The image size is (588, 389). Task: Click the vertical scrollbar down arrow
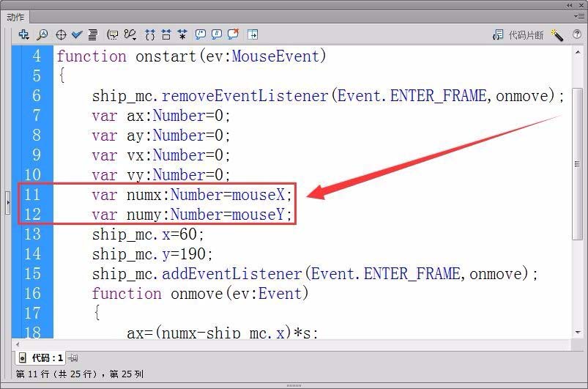click(578, 333)
